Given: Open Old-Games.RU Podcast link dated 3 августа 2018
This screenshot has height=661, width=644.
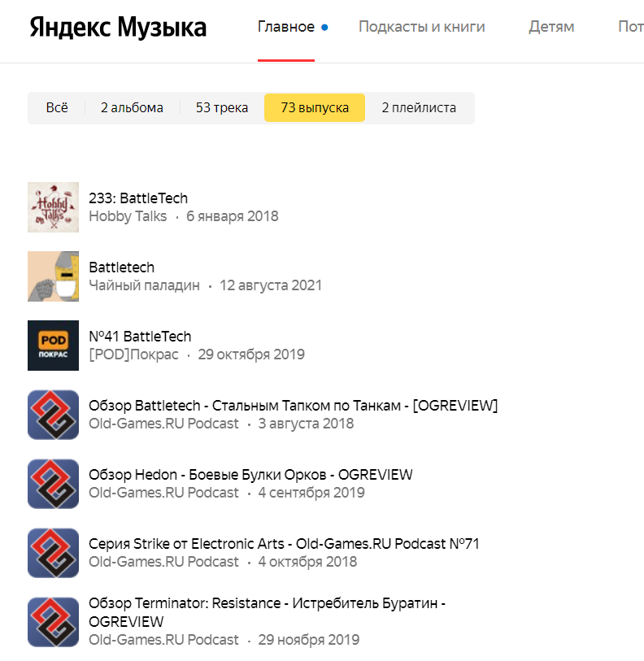Looking at the screenshot, I should [163, 424].
